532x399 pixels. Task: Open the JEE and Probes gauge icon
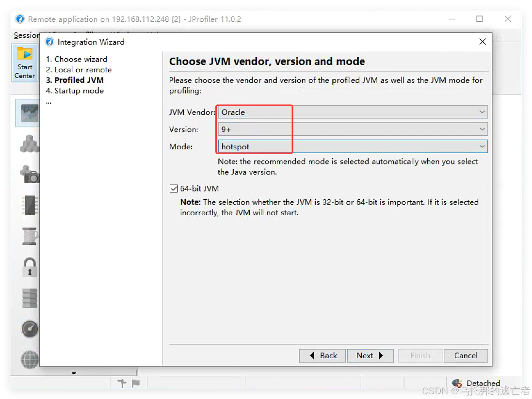(30, 329)
